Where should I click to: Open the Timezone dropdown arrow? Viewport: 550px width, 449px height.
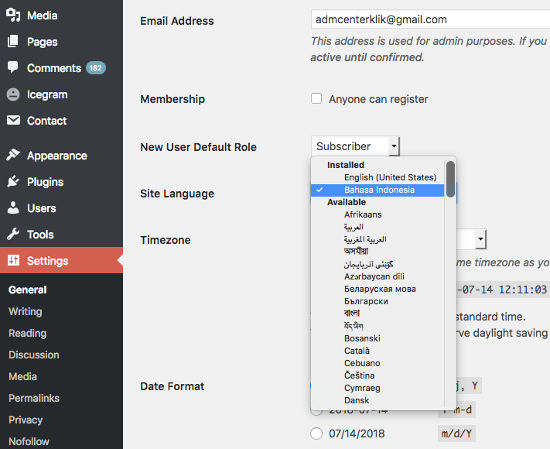481,239
